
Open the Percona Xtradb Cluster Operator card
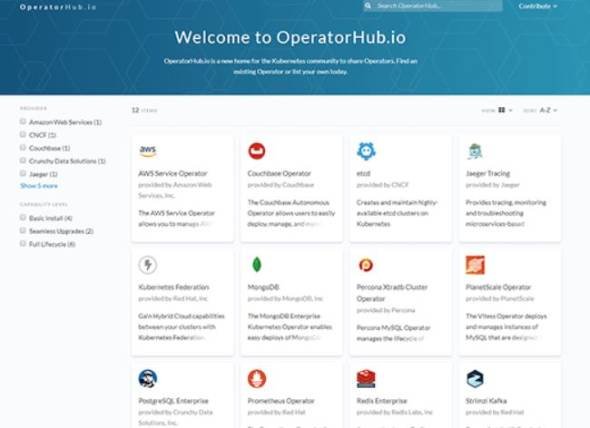(x=400, y=302)
